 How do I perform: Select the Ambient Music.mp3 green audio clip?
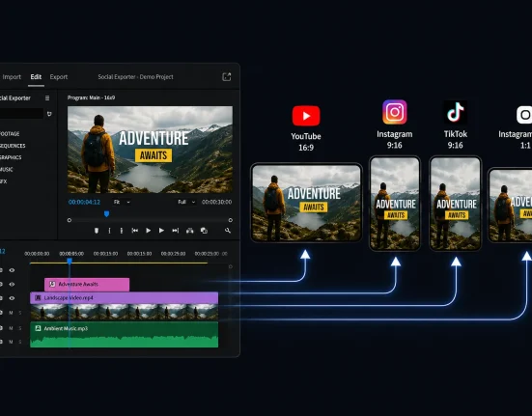click(x=125, y=335)
